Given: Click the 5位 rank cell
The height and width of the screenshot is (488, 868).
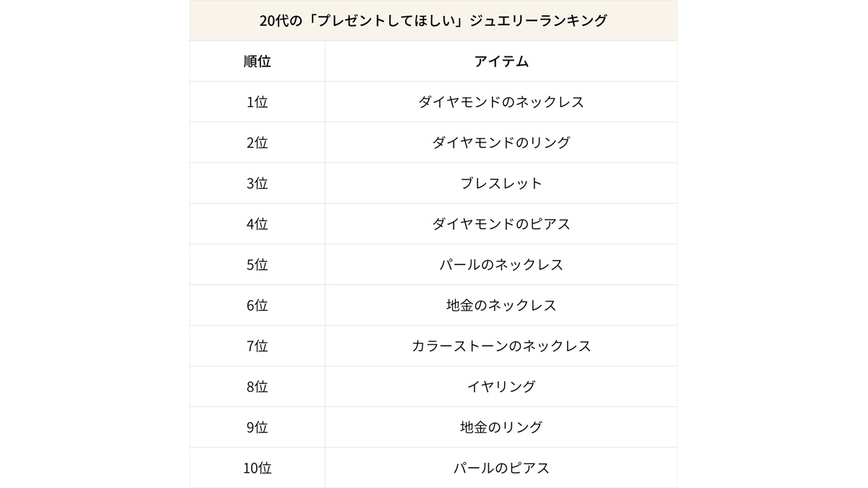Looking at the screenshot, I should pyautogui.click(x=257, y=265).
